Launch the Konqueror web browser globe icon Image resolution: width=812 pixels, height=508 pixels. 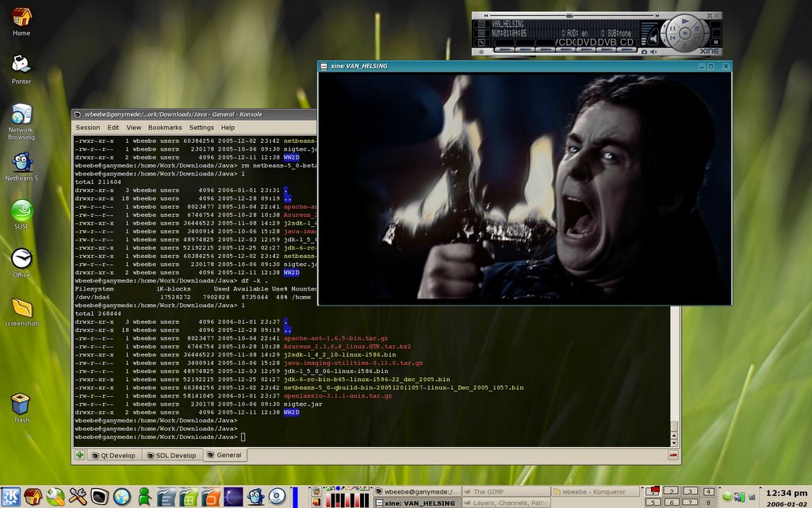(x=121, y=497)
